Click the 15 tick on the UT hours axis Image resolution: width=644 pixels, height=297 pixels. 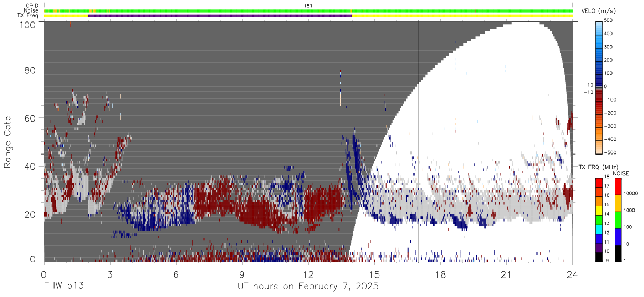(x=374, y=274)
